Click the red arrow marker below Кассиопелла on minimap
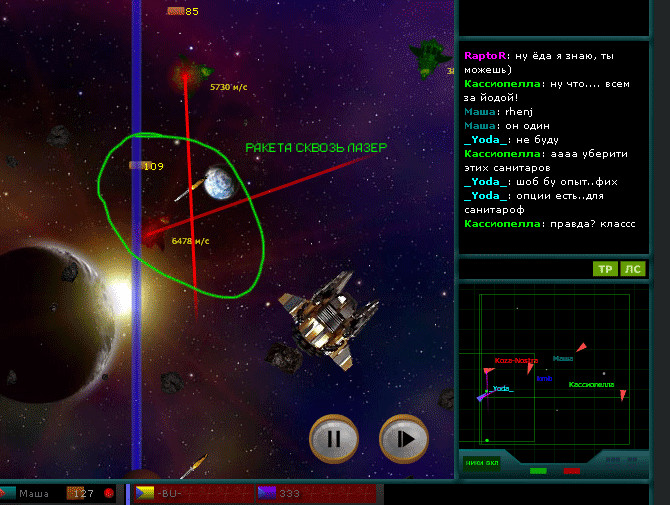The image size is (670, 505). [x=623, y=395]
